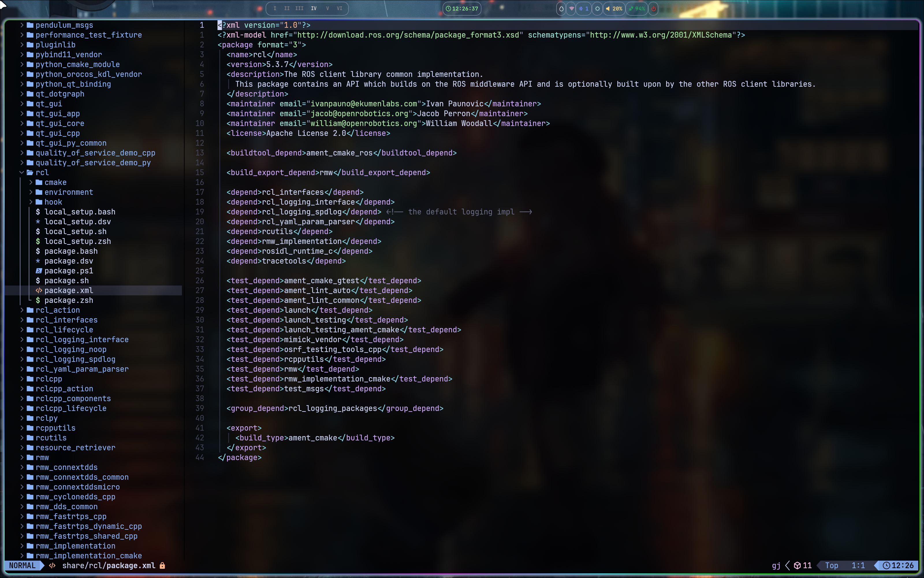Expand the rclcpp folder chevron

22,379
